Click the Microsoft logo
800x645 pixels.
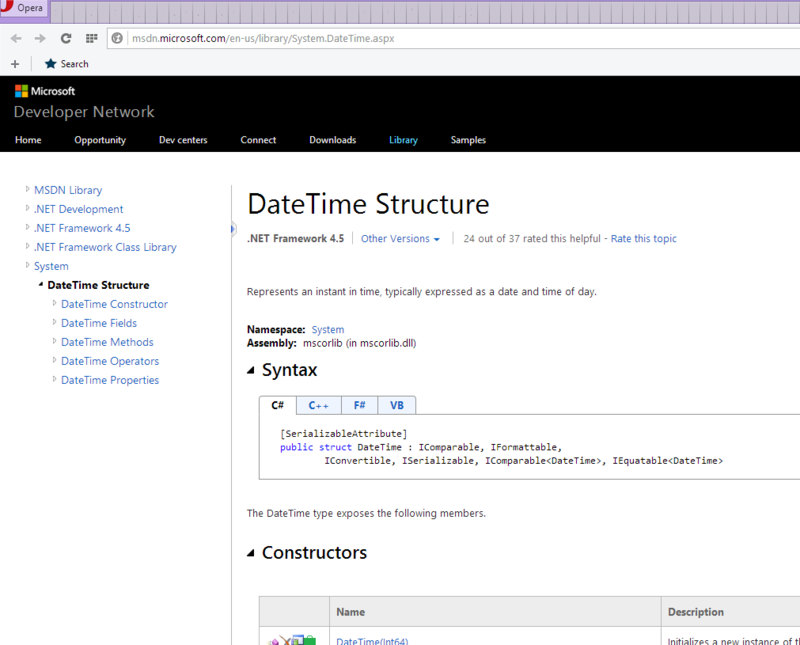[45, 91]
